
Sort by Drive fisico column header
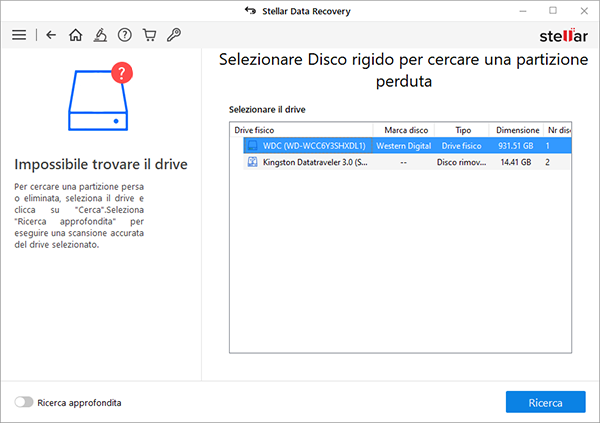(x=302, y=130)
